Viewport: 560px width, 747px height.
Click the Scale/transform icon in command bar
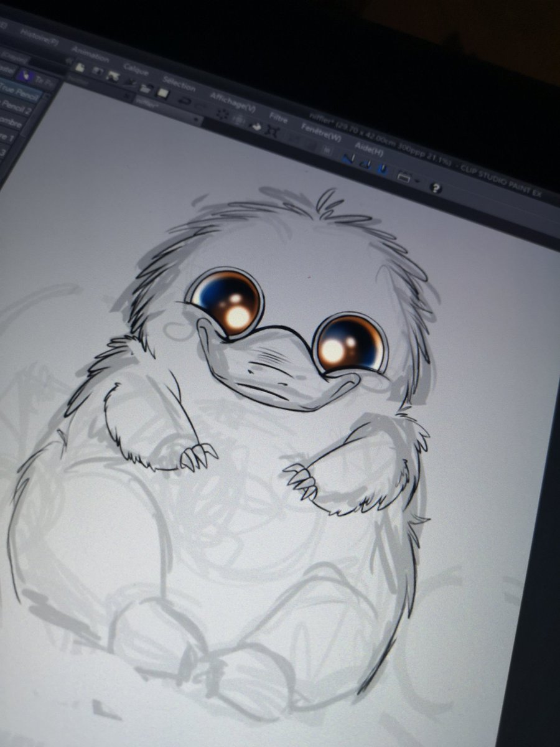point(273,131)
